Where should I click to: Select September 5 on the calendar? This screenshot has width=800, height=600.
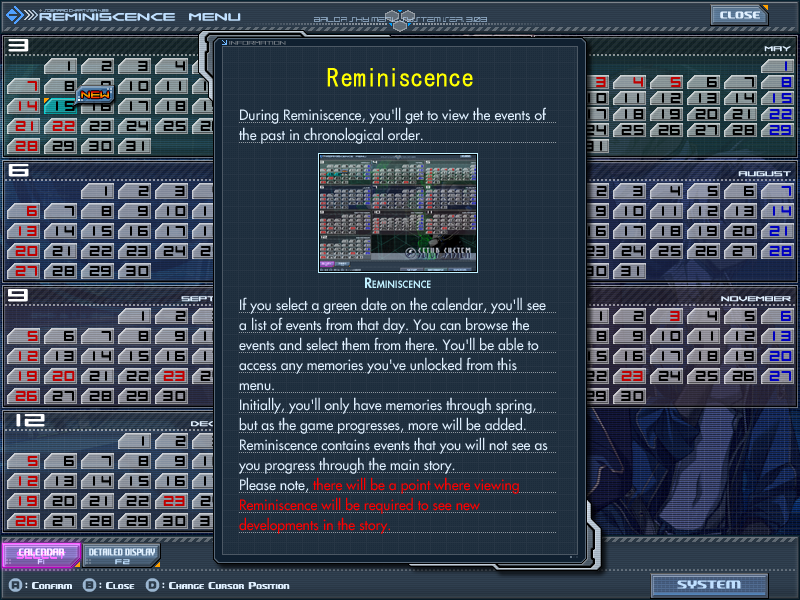pyautogui.click(x=23, y=336)
